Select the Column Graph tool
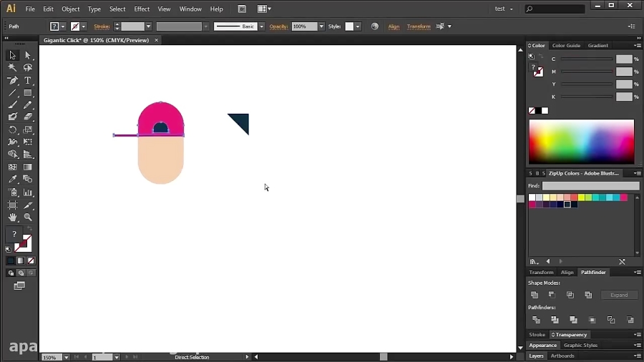644x362 pixels. (x=27, y=192)
